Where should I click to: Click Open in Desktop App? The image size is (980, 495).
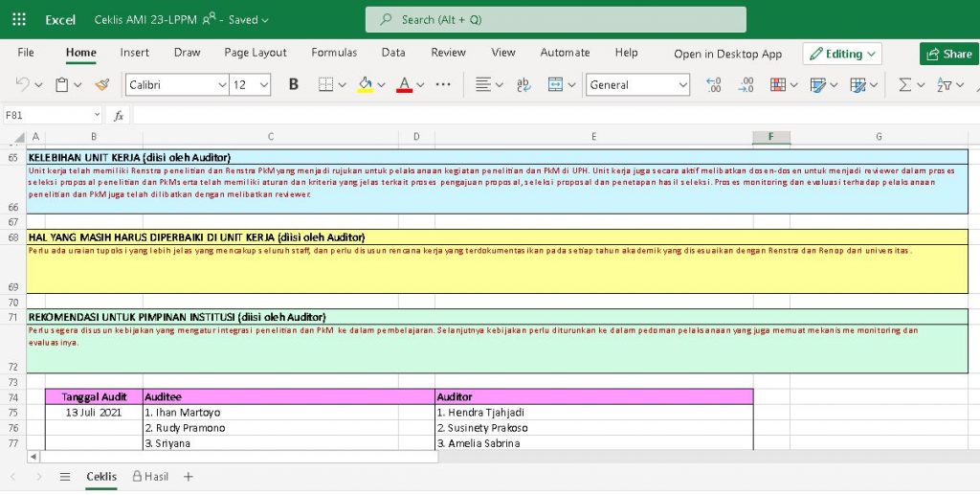tap(727, 54)
